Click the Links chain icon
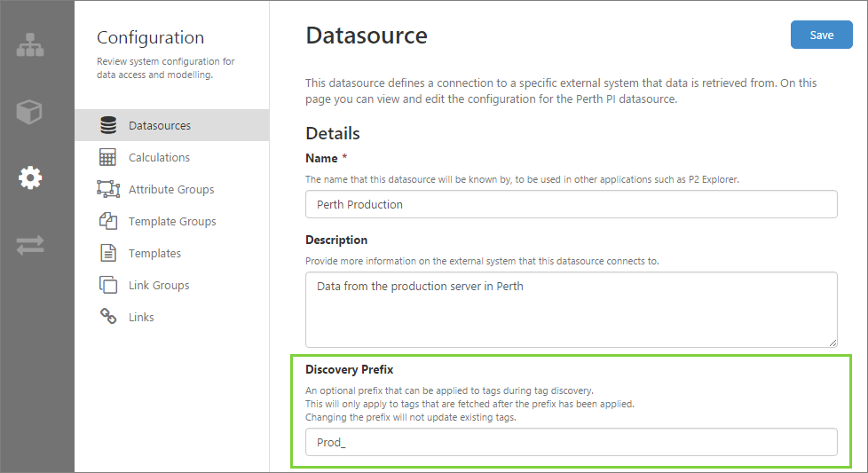 108,317
